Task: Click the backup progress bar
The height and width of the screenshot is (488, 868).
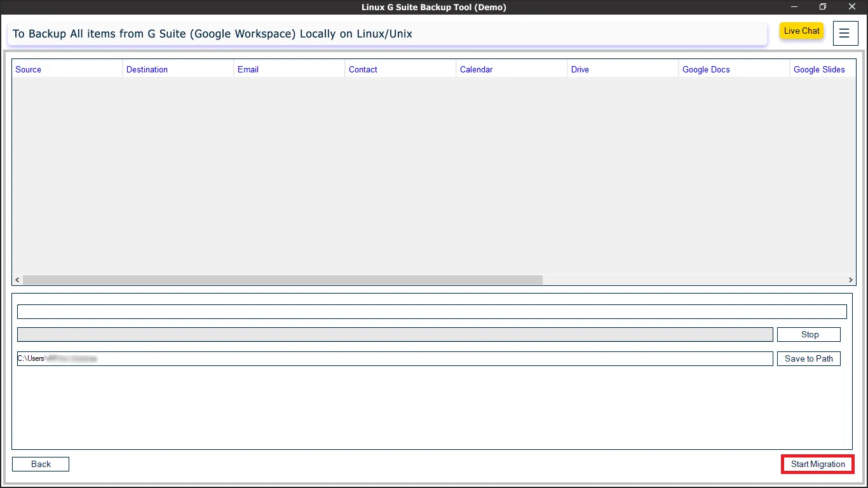Action: 395,335
